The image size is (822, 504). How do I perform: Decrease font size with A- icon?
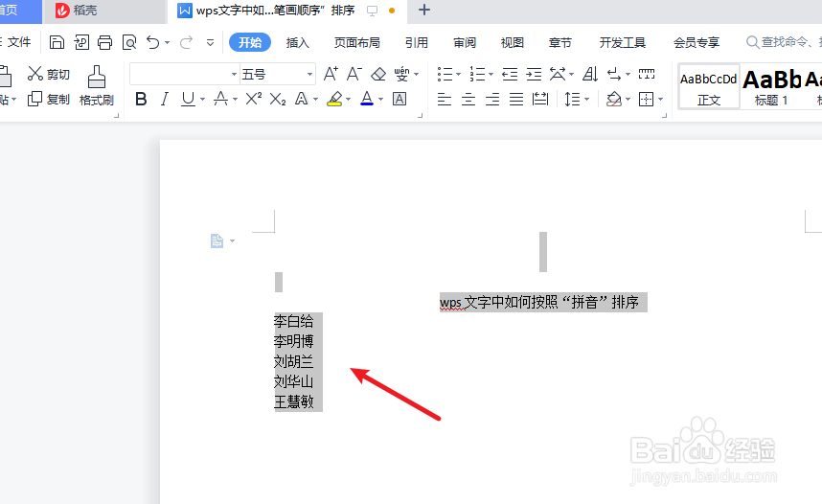(354, 74)
